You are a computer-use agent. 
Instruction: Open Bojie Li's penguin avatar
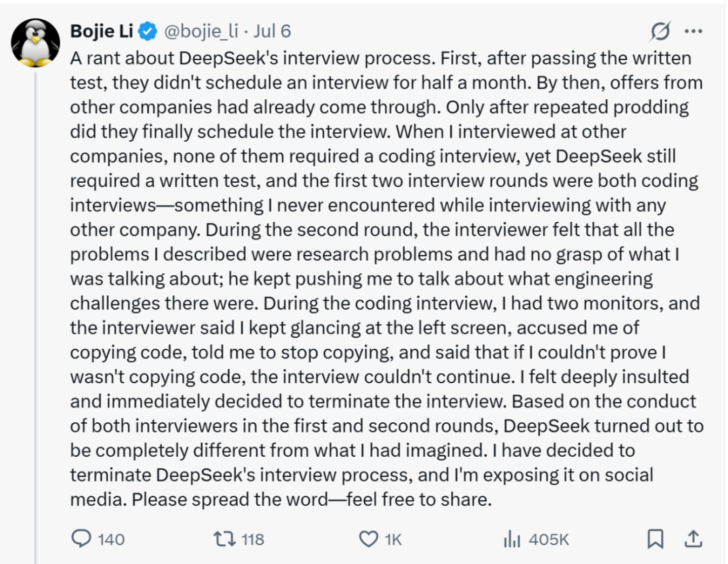coord(35,43)
